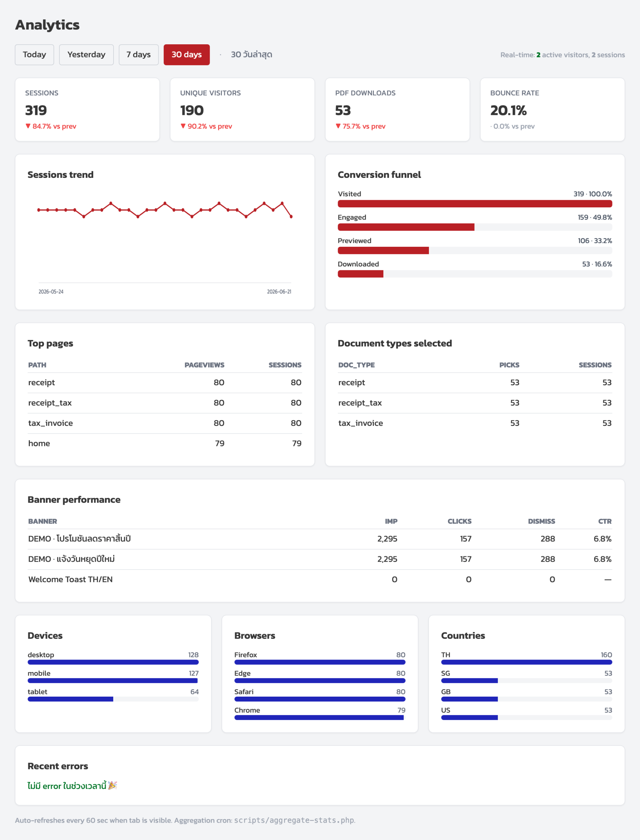Click the PATH column header
640x840 pixels.
click(x=37, y=365)
